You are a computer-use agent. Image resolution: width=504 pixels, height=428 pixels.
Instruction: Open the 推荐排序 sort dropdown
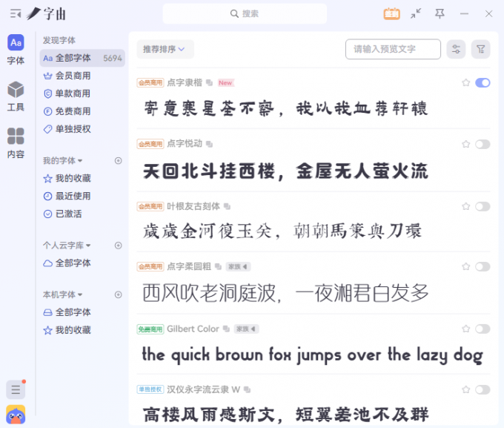point(165,49)
